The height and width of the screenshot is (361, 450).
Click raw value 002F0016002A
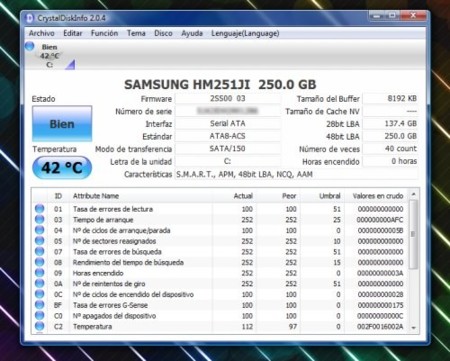tap(380, 326)
